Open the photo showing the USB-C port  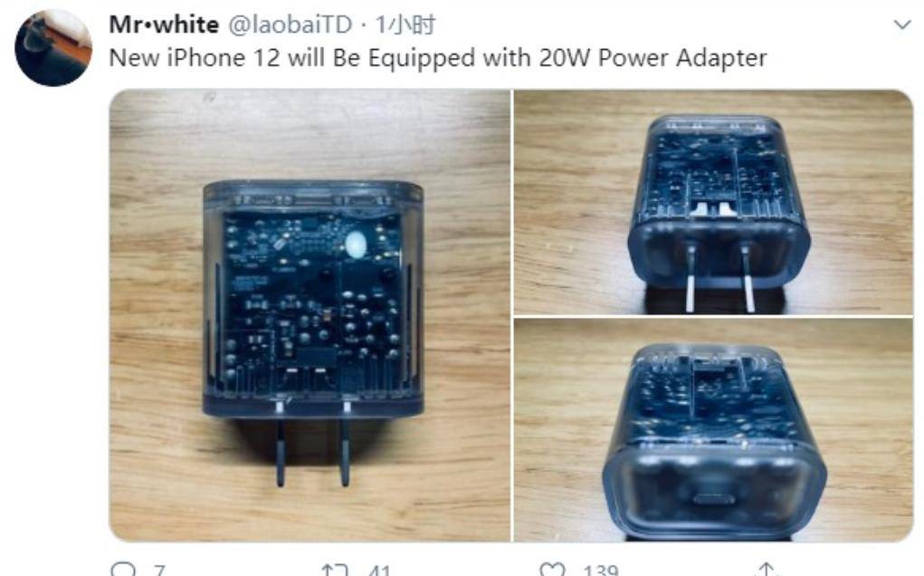coord(713,430)
